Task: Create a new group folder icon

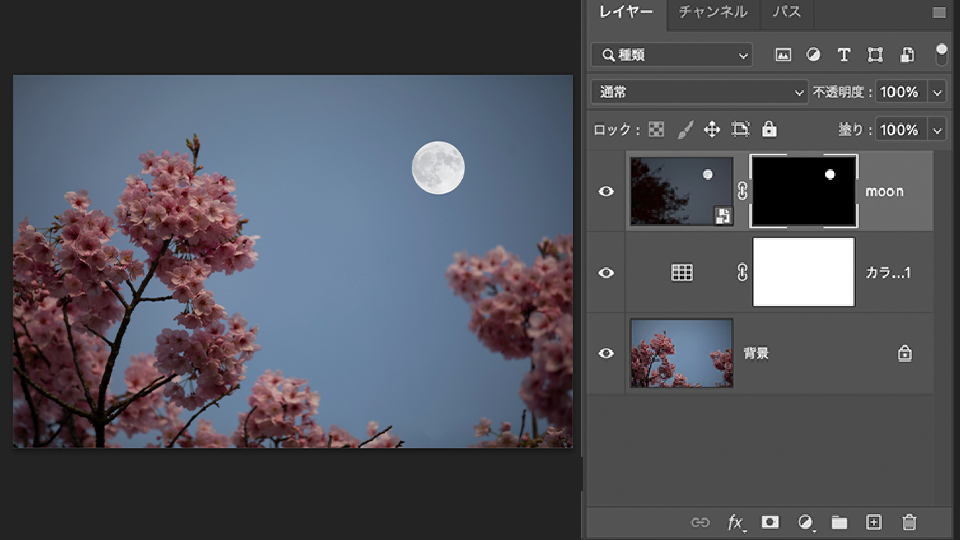Action: (x=839, y=522)
